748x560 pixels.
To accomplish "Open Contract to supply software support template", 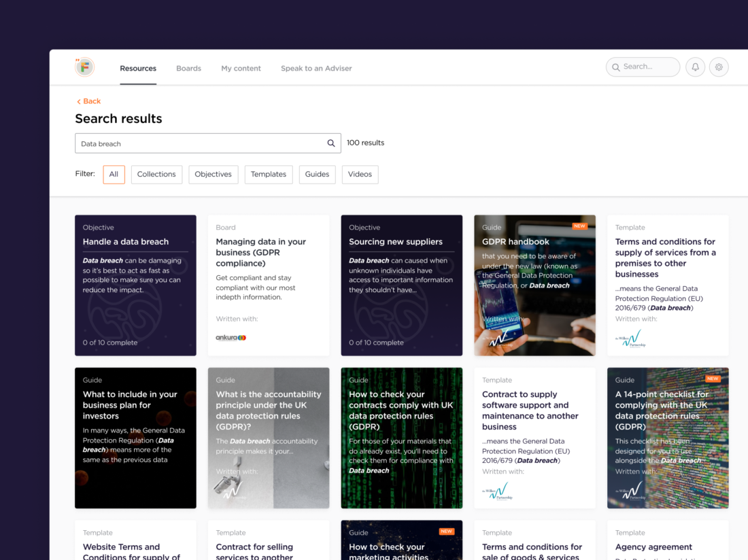I will [534, 438].
